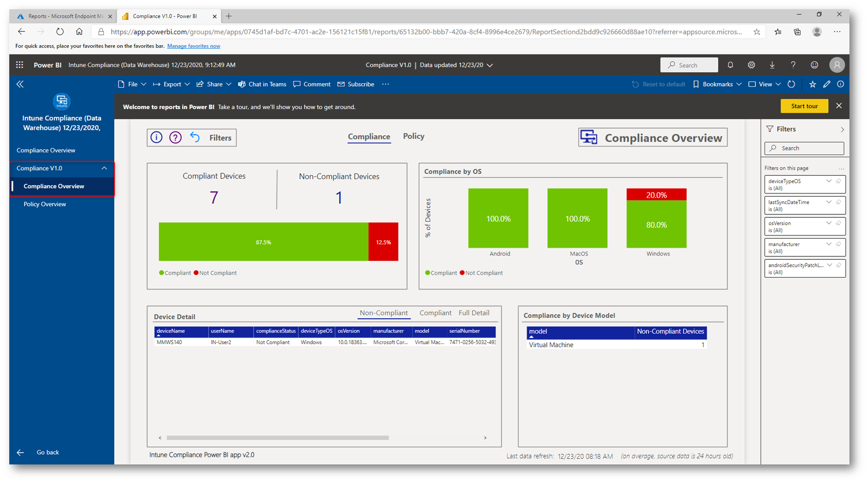Screen dimensions: 868x483
Task: Select the Compliance report tab
Action: tap(369, 137)
